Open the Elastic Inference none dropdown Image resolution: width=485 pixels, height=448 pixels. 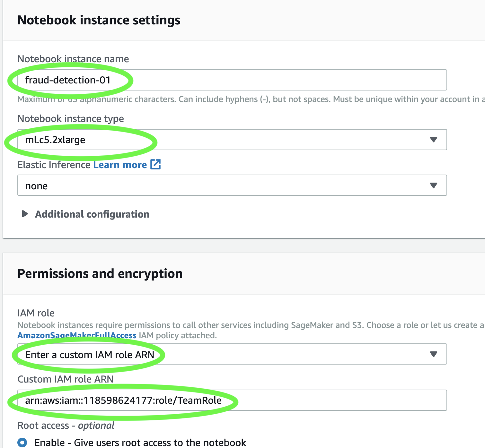pyautogui.click(x=232, y=185)
